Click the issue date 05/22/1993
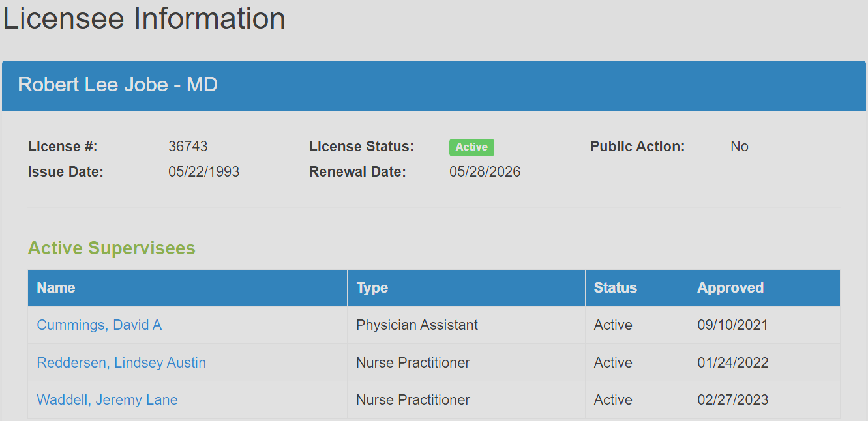This screenshot has width=868, height=421. 203,172
